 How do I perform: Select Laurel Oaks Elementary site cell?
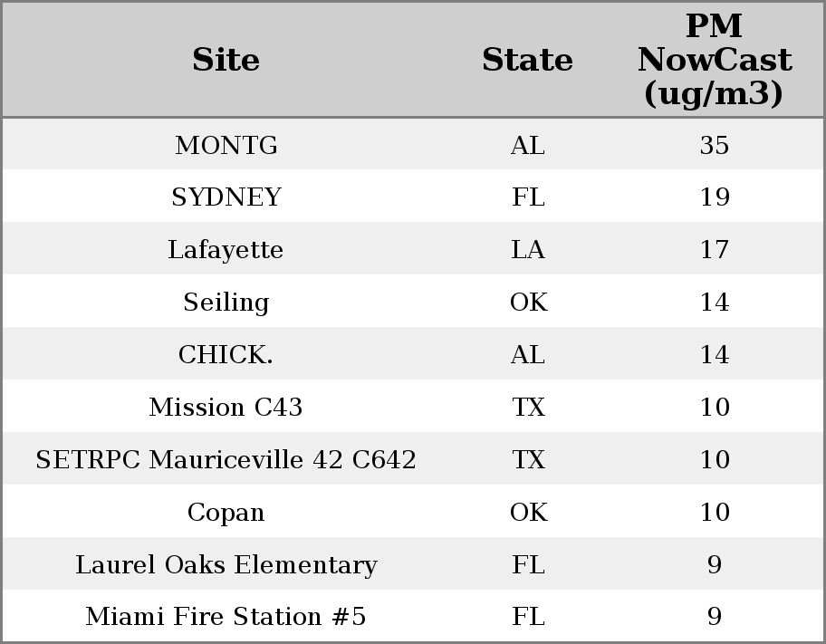(x=226, y=565)
